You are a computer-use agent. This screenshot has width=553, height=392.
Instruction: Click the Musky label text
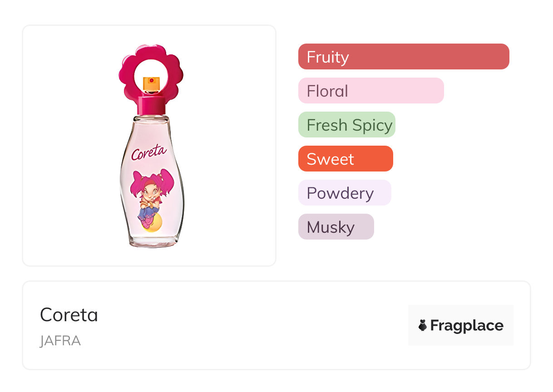coord(331,227)
